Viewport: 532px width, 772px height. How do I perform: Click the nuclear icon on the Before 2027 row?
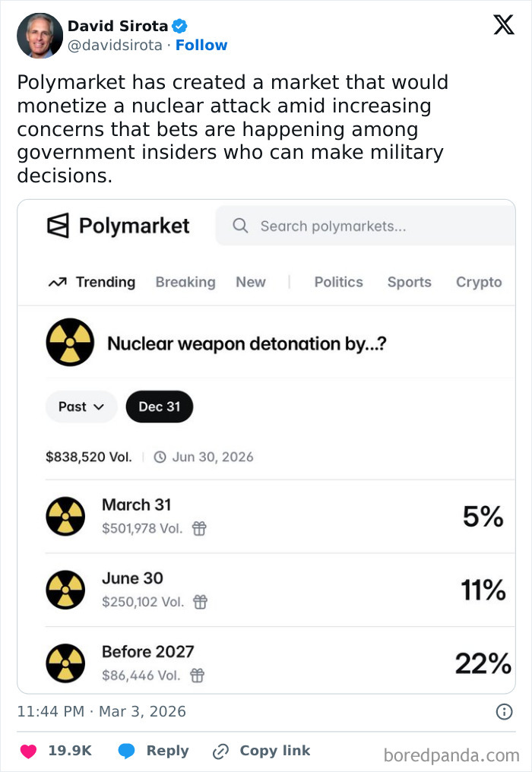[x=66, y=662]
